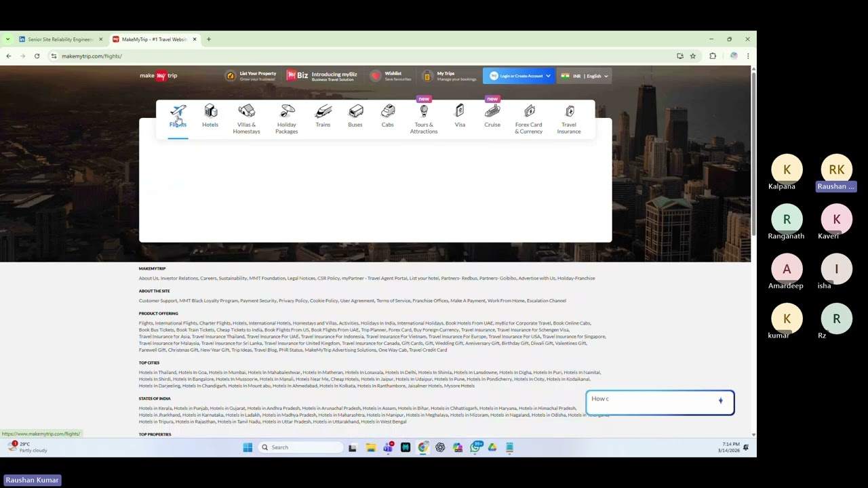Bookmark this page with the star icon
Viewport: 868px width, 488px height.
pyautogui.click(x=692, y=56)
